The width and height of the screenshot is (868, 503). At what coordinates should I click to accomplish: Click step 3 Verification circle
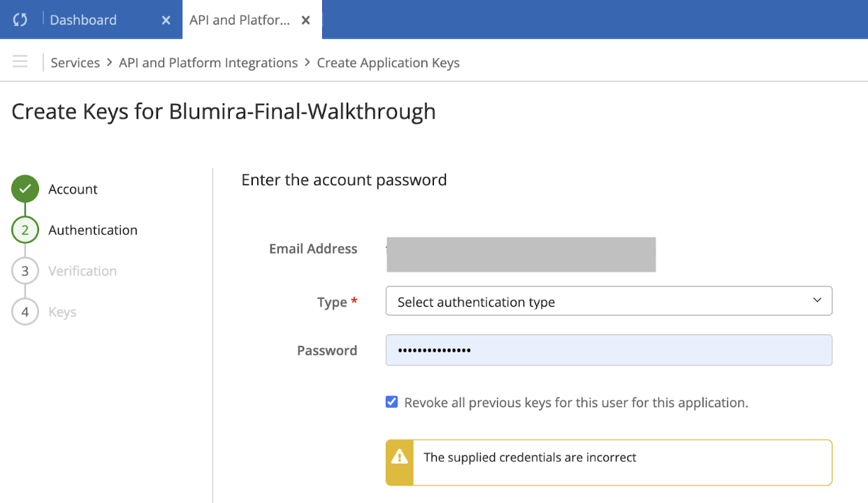(x=25, y=271)
